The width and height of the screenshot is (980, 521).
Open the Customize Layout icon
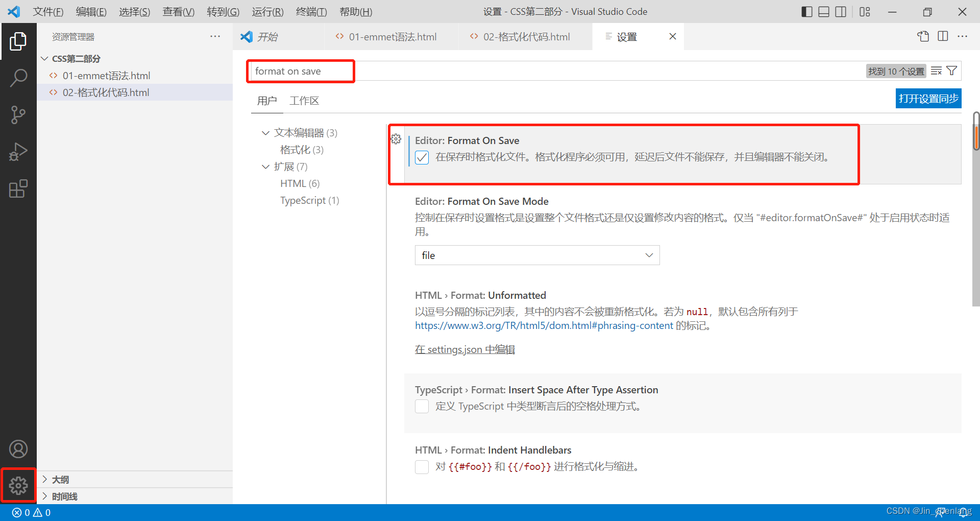[x=865, y=11]
